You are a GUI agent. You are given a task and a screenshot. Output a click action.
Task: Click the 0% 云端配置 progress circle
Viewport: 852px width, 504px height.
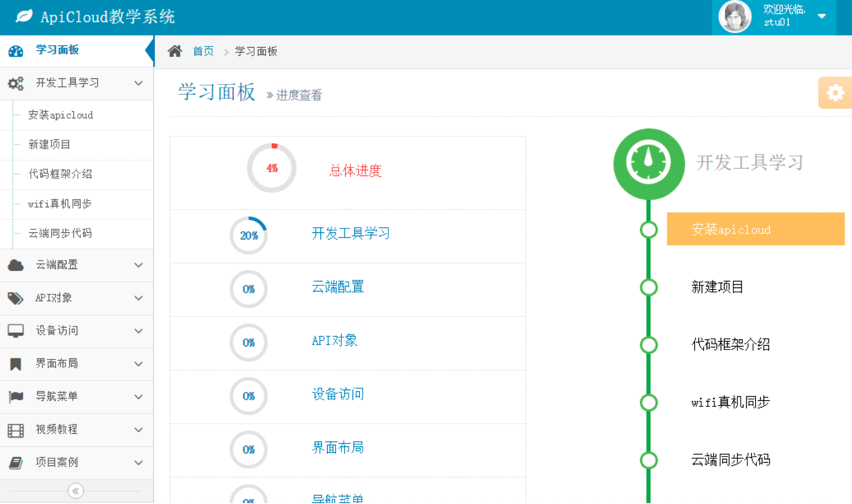[249, 289]
